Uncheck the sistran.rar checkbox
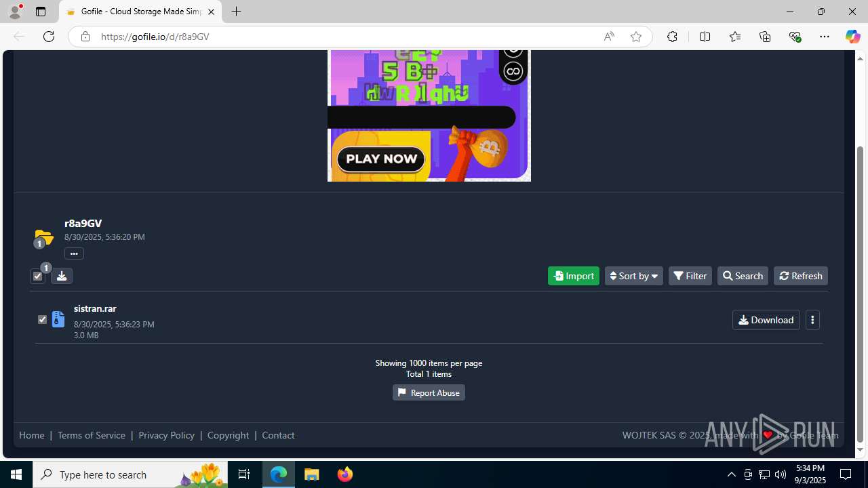868x488 pixels. click(42, 319)
